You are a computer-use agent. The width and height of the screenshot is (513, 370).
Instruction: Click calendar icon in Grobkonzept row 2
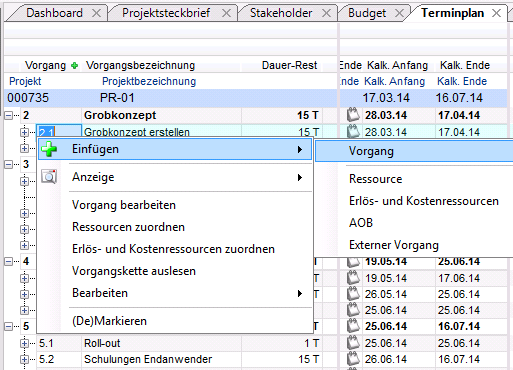coord(353,115)
